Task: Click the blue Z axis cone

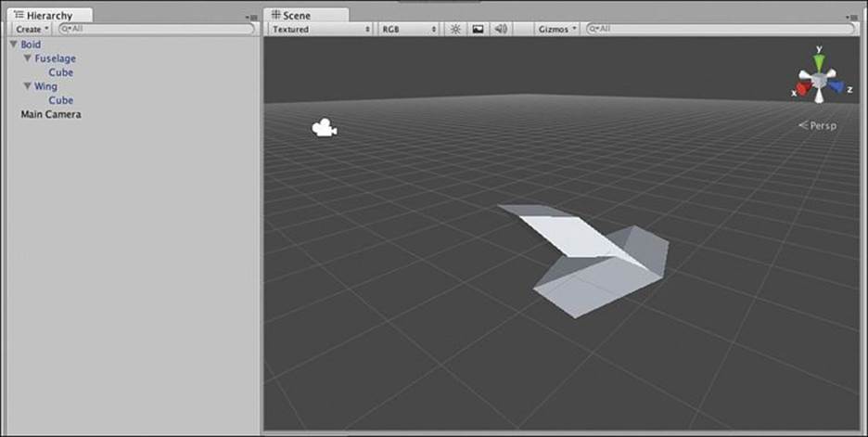Action: coord(836,86)
